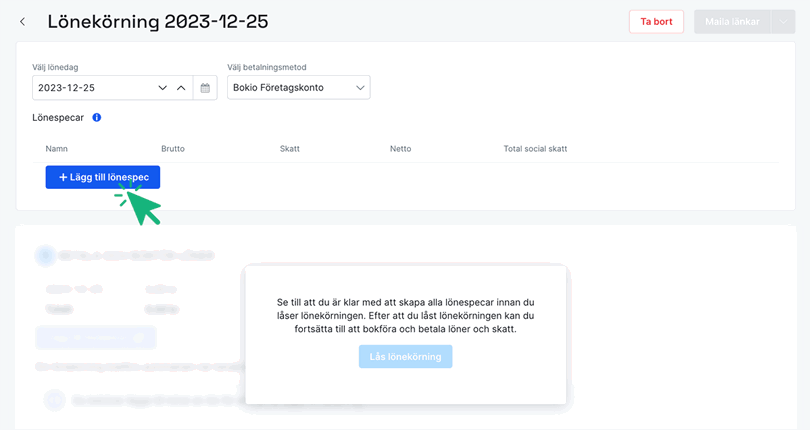
Task: Click the Skatt column header
Action: pos(290,149)
